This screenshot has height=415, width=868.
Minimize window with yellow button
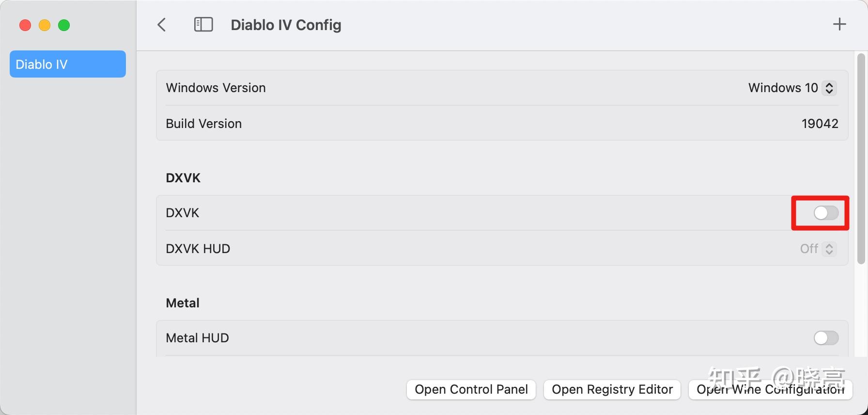pyautogui.click(x=45, y=25)
